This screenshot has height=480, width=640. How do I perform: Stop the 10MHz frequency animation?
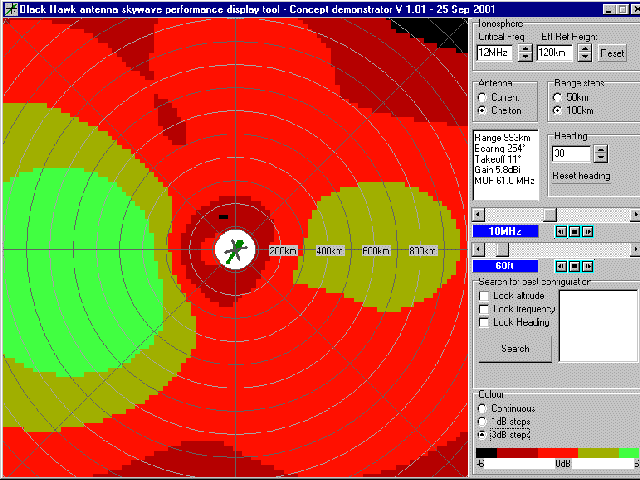click(574, 231)
